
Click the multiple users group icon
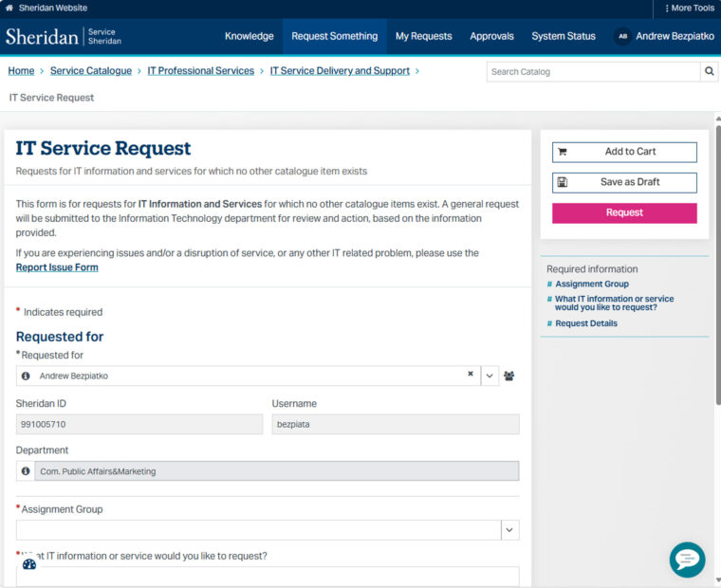click(x=508, y=376)
